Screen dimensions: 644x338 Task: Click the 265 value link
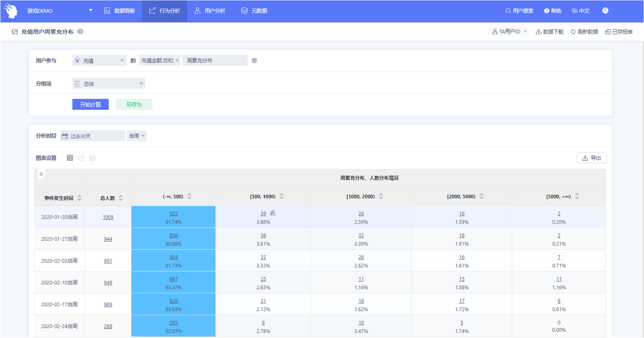tap(173, 323)
